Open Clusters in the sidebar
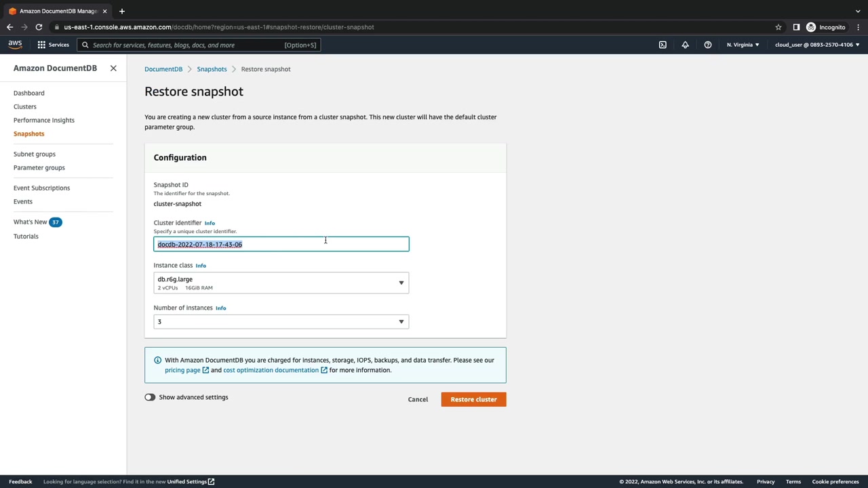The image size is (868, 488). (25, 106)
